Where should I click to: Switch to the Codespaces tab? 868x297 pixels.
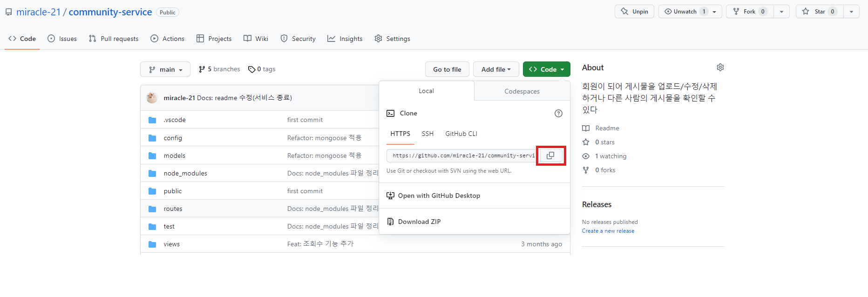point(522,91)
